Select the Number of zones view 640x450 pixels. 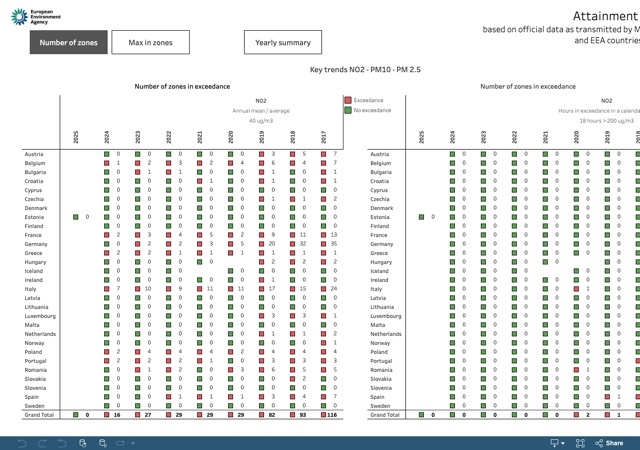(x=69, y=42)
